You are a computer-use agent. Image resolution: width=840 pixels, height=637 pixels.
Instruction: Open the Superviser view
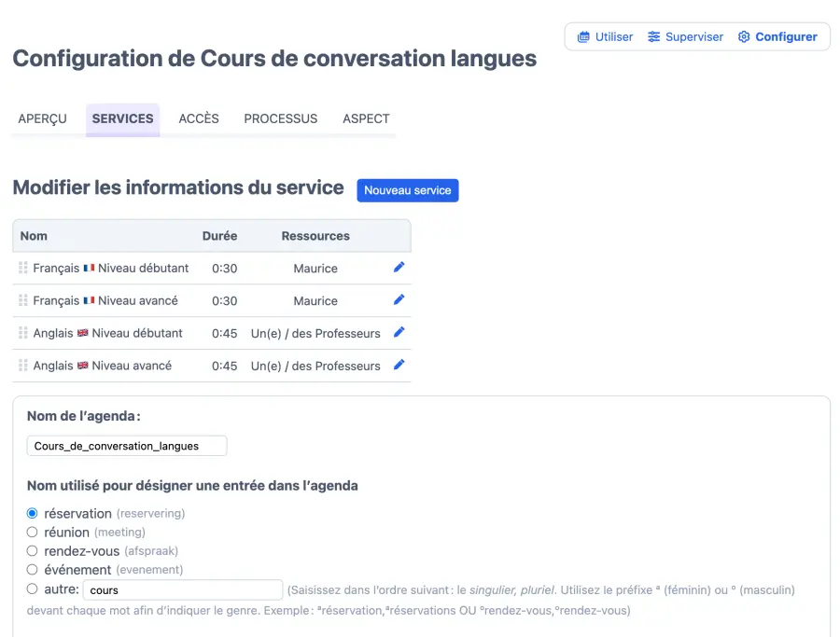[x=686, y=37]
